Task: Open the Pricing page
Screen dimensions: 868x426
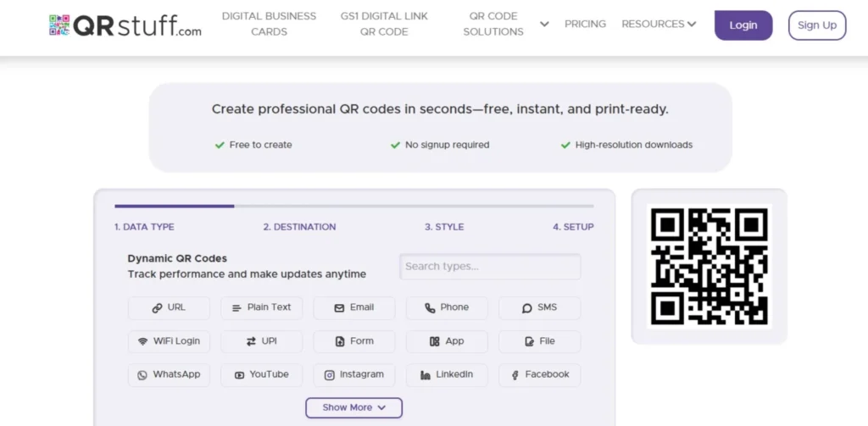Action: click(x=585, y=25)
